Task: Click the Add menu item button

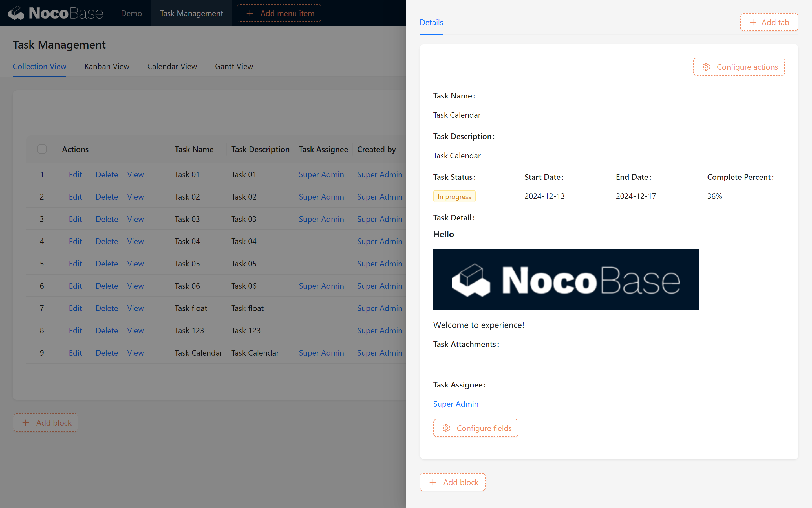Action: (x=279, y=14)
